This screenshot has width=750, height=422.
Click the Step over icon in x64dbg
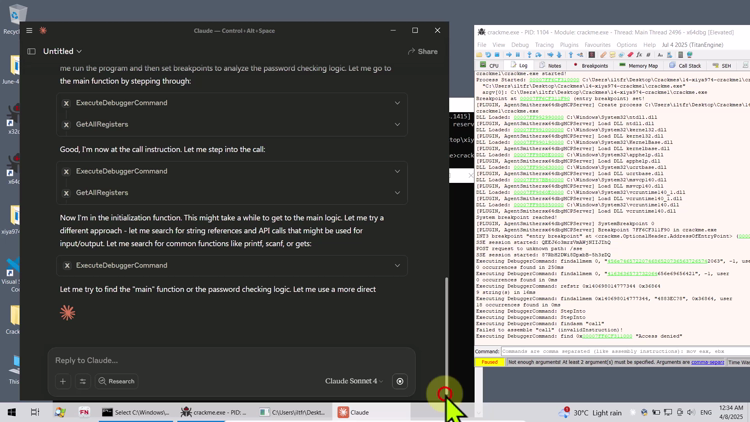point(539,55)
